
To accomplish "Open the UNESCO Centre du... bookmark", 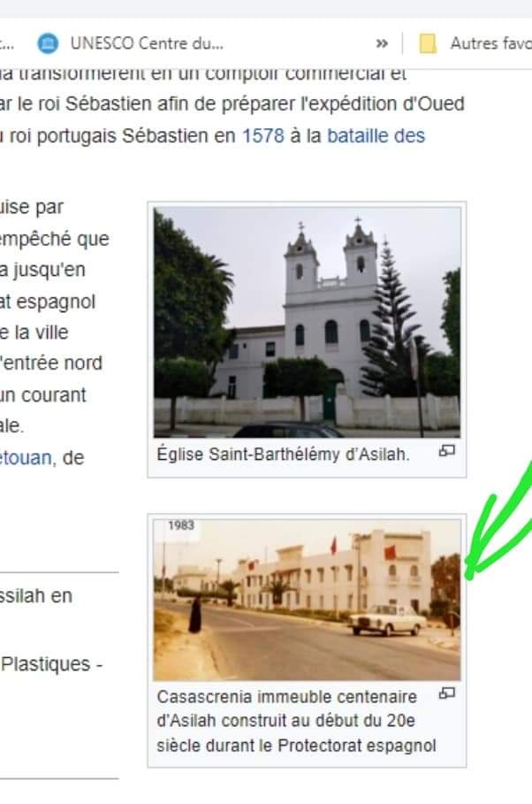I will [131, 43].
